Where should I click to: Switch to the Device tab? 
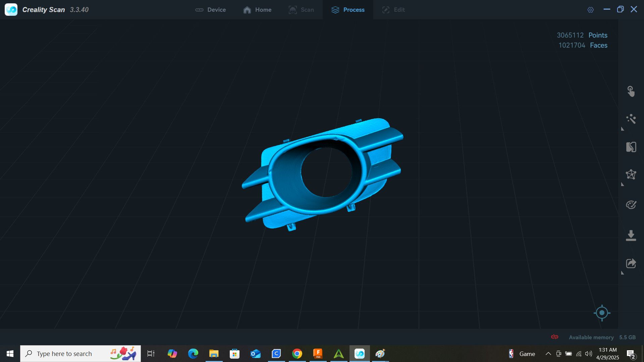coord(211,10)
